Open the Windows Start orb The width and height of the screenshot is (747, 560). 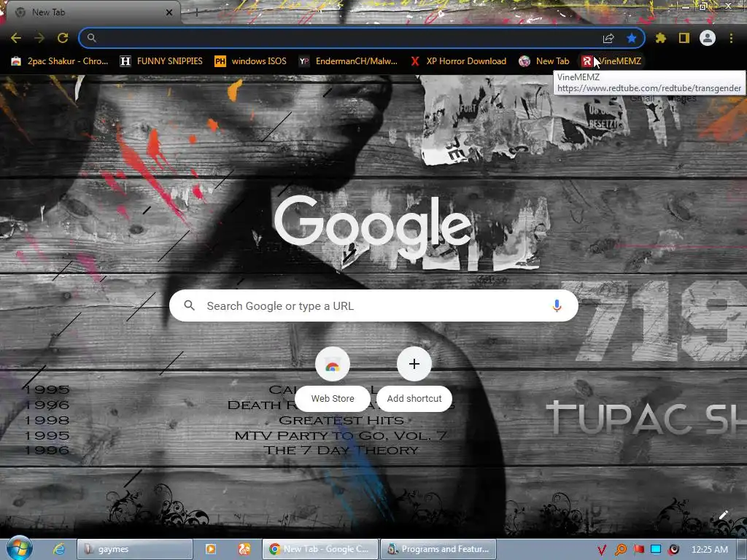click(19, 548)
